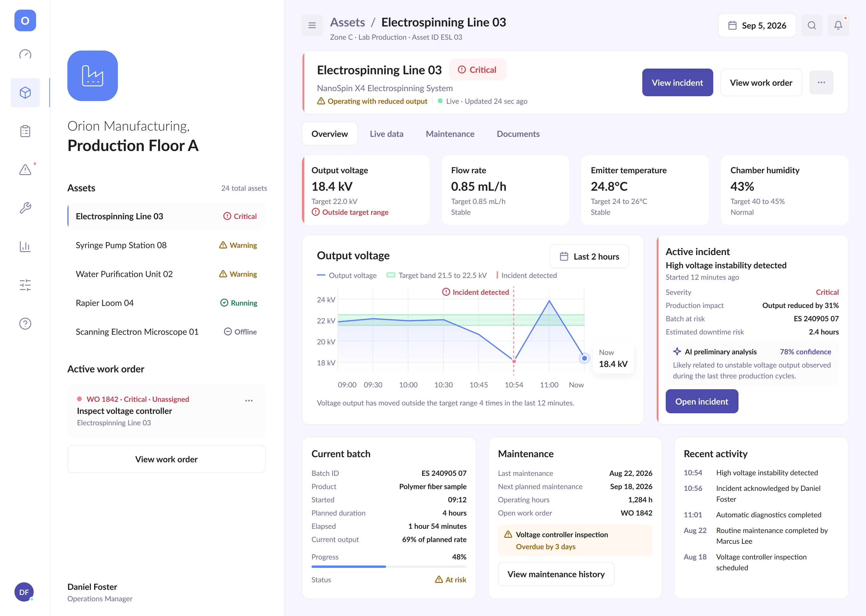
Task: Select Syringe Pump Station 08 asset
Action: pyautogui.click(x=167, y=245)
